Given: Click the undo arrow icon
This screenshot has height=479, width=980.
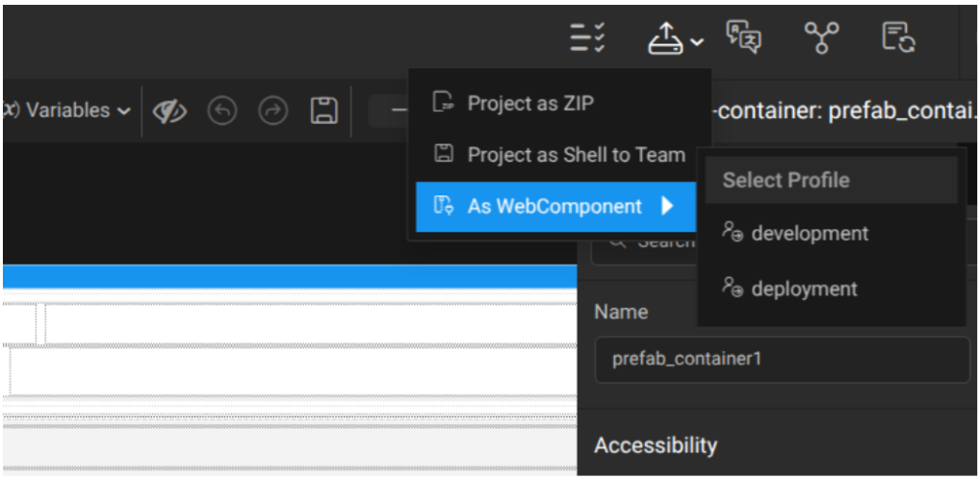Looking at the screenshot, I should click(x=222, y=112).
